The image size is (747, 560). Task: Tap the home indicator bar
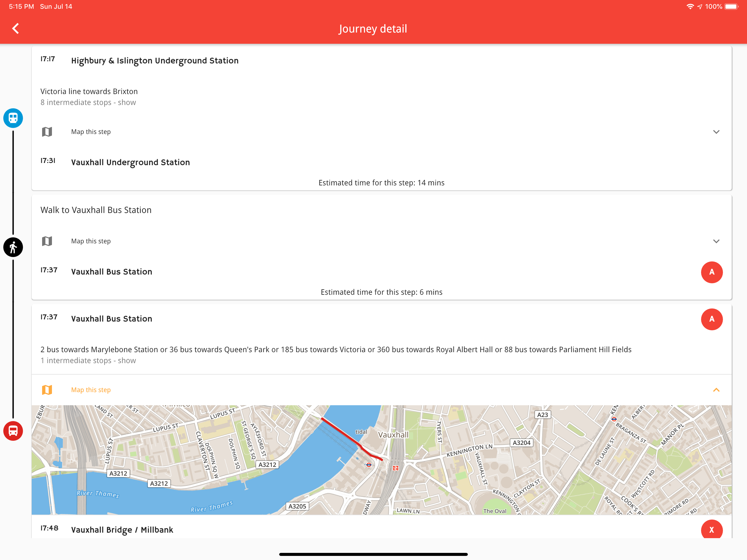tap(373, 554)
